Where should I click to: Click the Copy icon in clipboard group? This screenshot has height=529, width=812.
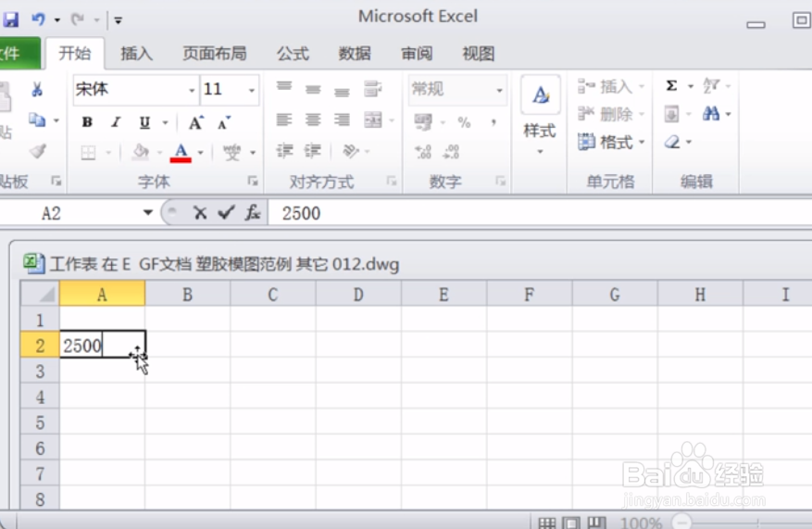(x=37, y=120)
